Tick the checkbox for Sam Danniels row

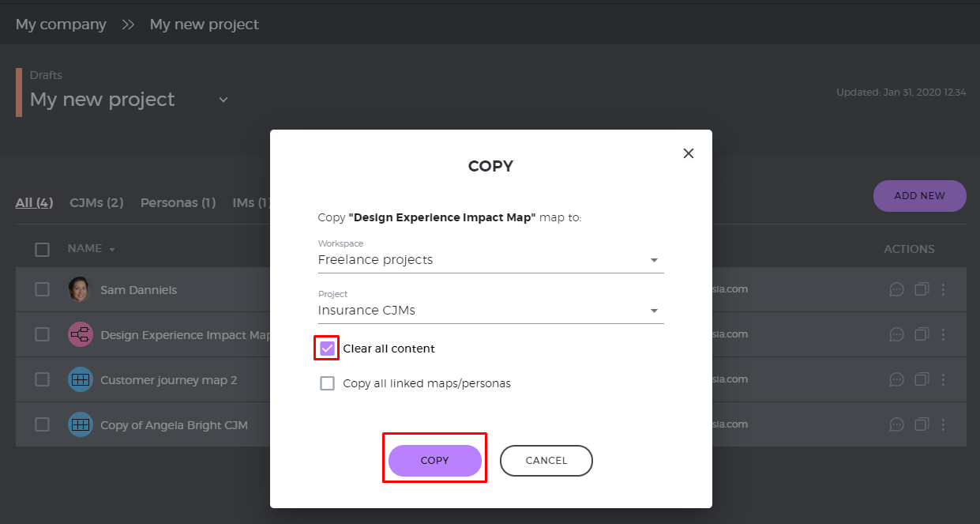pyautogui.click(x=43, y=290)
